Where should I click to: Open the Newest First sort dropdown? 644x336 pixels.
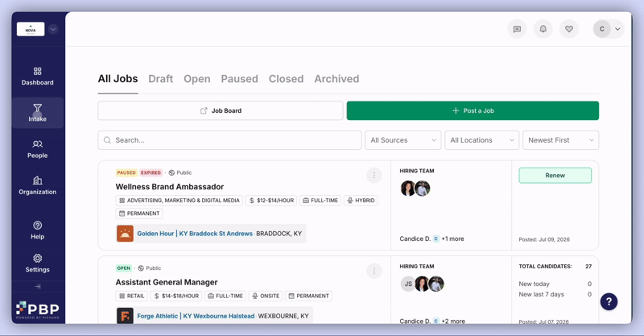[x=560, y=140]
